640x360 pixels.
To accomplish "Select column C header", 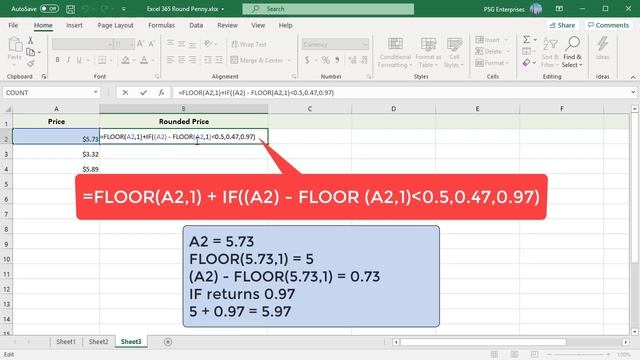I will (x=310, y=109).
